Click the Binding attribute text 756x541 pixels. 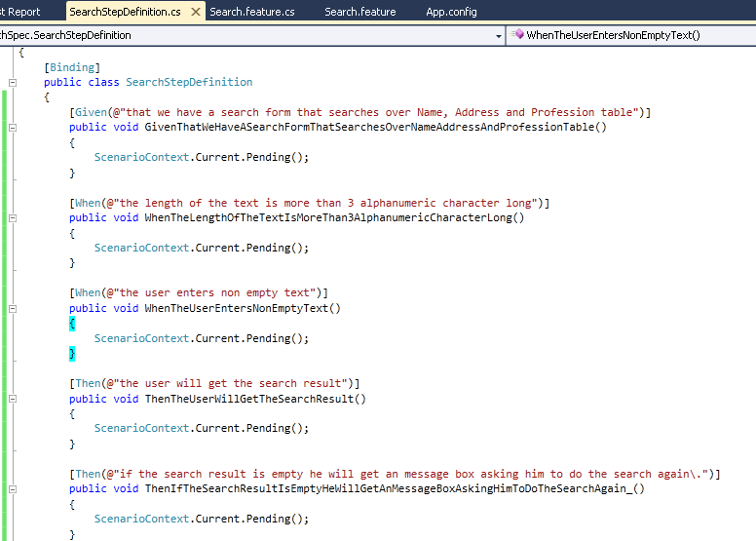coord(72,67)
